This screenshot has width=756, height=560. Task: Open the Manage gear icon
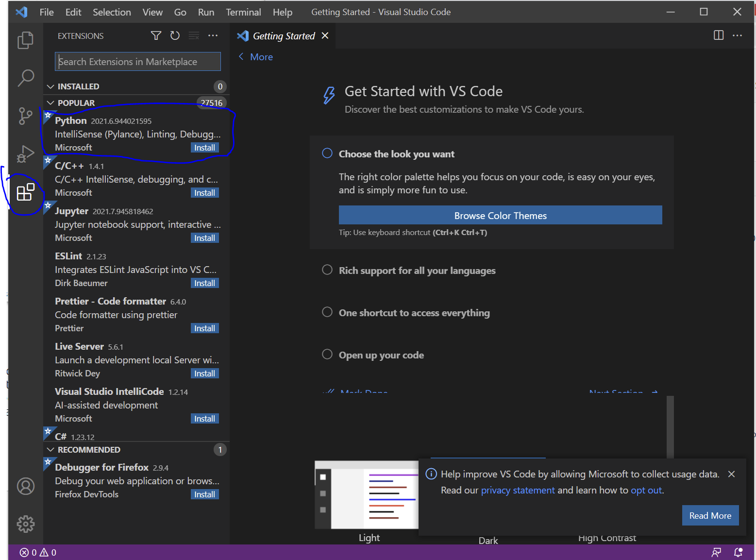click(x=26, y=524)
